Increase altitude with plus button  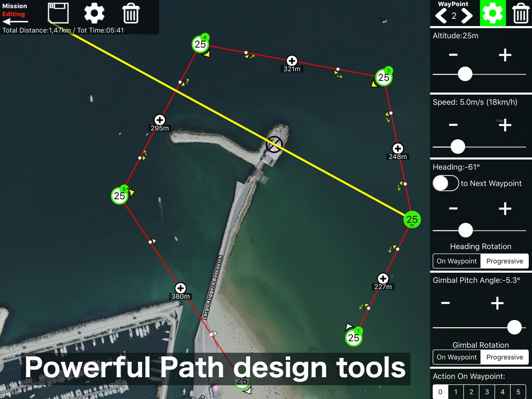coord(505,55)
